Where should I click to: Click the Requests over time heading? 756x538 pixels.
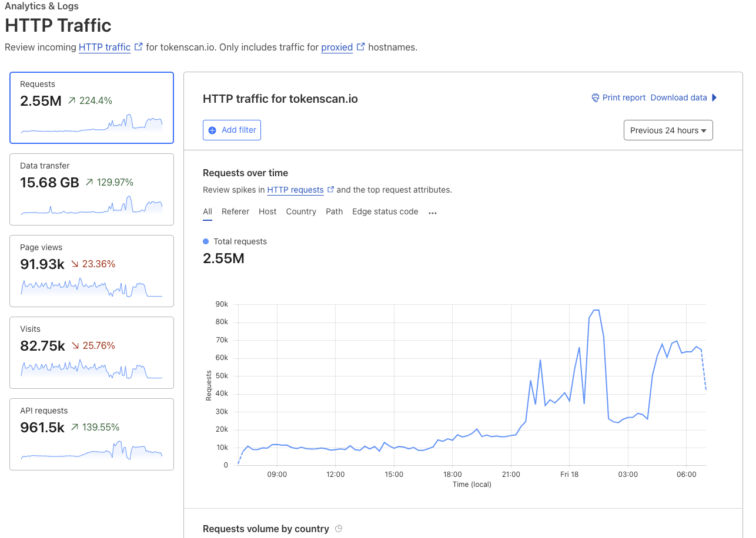click(245, 173)
